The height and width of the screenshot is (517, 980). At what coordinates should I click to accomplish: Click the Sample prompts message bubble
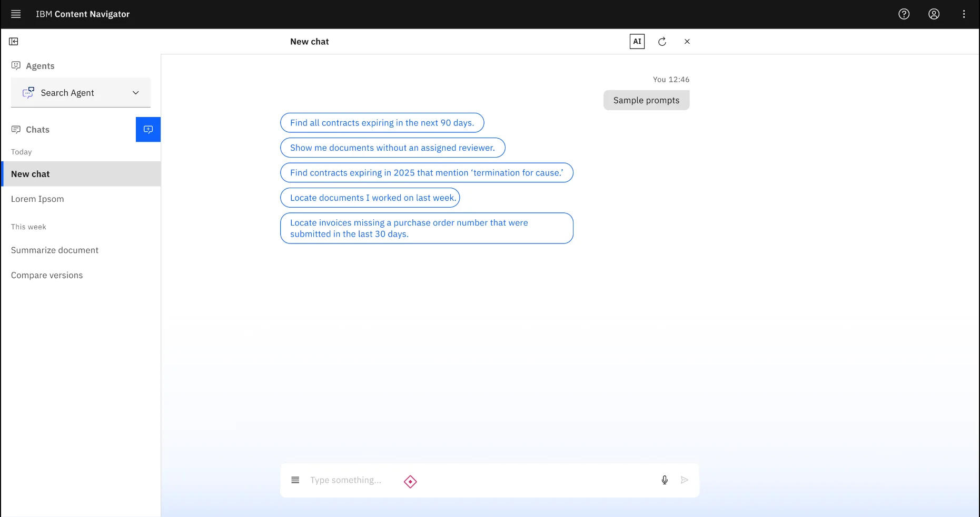click(x=646, y=100)
